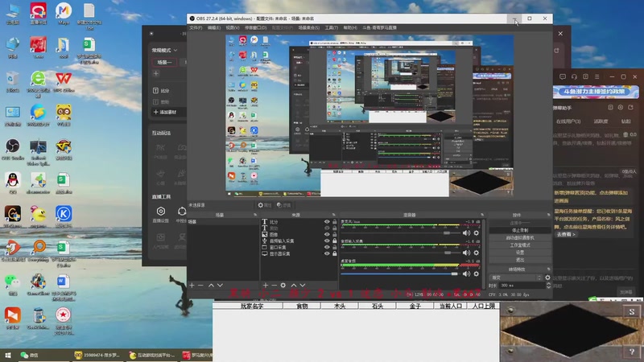
Task: Open 微信 from the taskbar
Action: (x=29, y=355)
